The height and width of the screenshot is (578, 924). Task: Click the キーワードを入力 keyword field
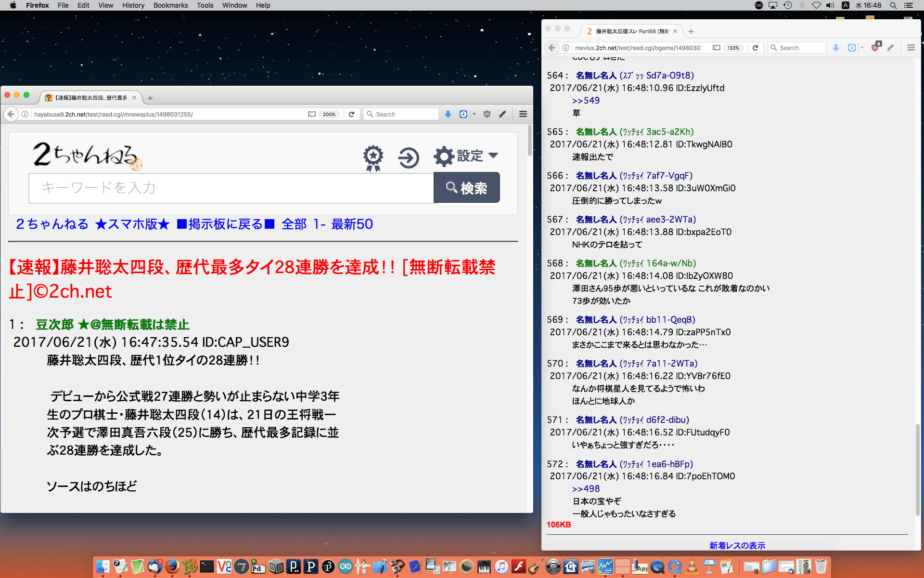click(x=231, y=188)
